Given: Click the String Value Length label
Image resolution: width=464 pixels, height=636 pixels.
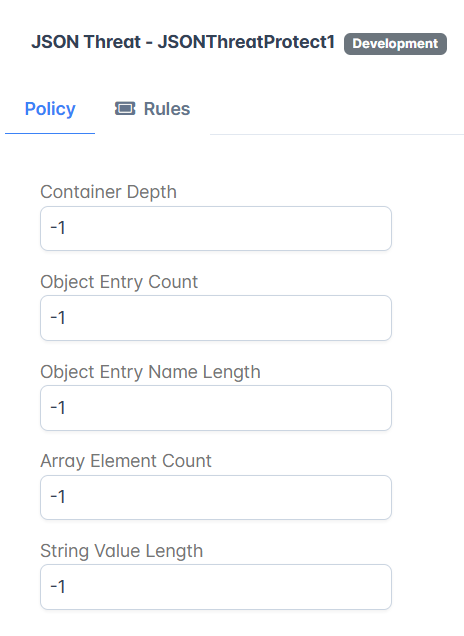Looking at the screenshot, I should pyautogui.click(x=121, y=551).
